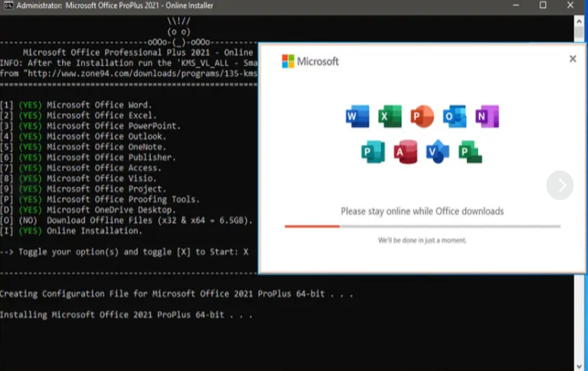Maximize the Online Installer console window

[x=543, y=6]
